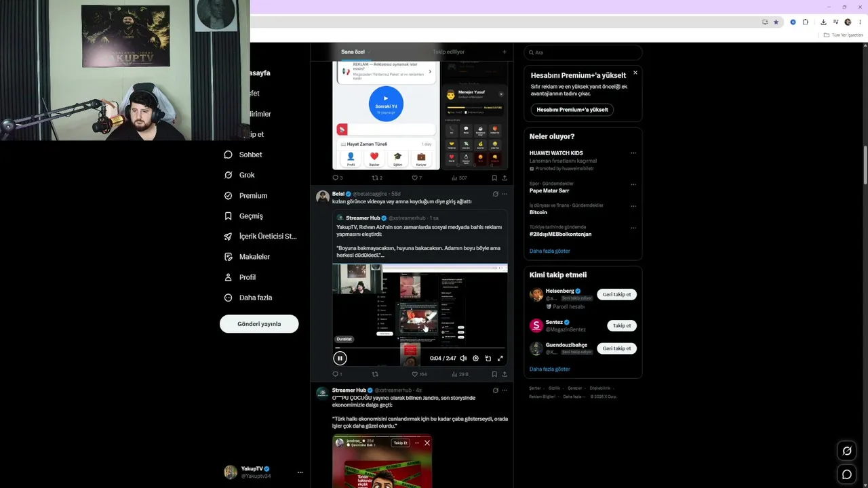The width and height of the screenshot is (868, 488).
Task: Open Chrome profile avatar
Action: [x=848, y=22]
